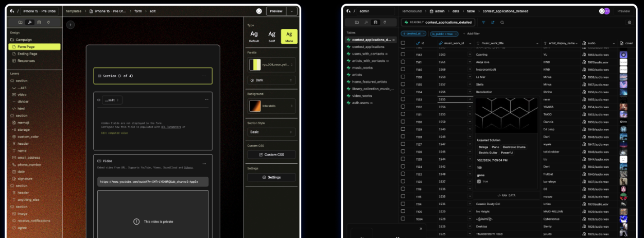Open the Interstella background dropdown
644x238 pixels.
point(271,106)
